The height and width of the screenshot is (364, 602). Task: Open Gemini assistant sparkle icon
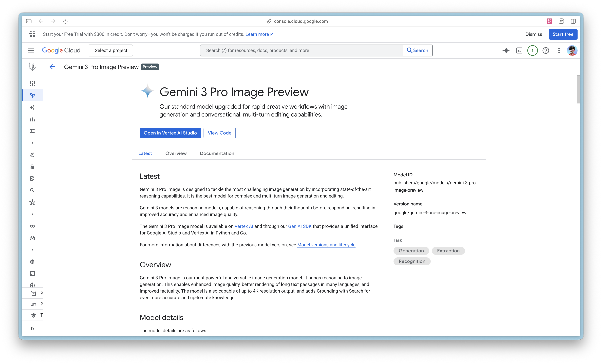pyautogui.click(x=506, y=50)
